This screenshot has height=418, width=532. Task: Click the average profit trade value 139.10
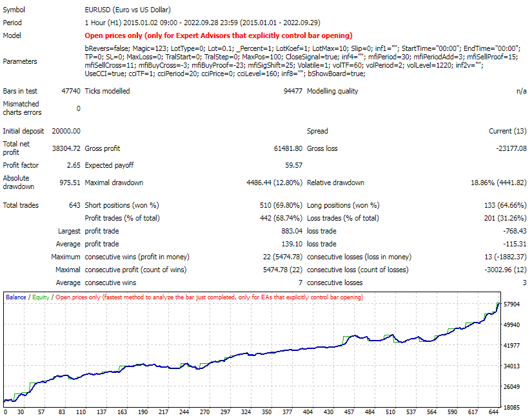[x=291, y=244]
